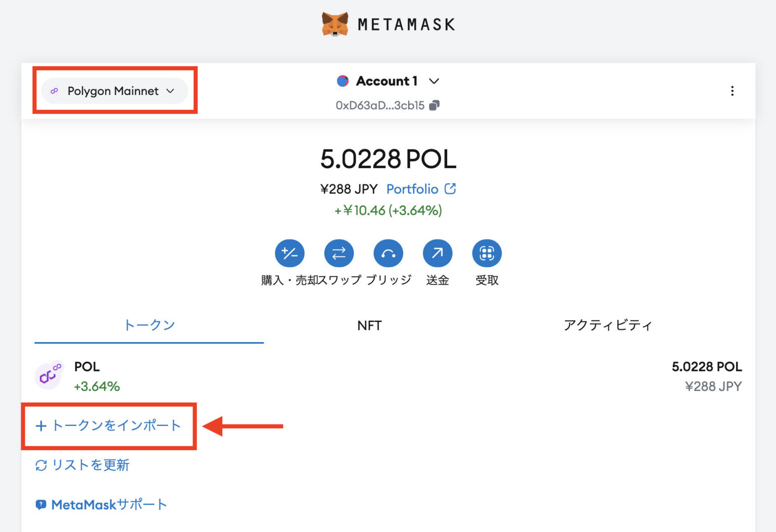
Task: Open MetaMaskサポート support page
Action: tap(101, 504)
